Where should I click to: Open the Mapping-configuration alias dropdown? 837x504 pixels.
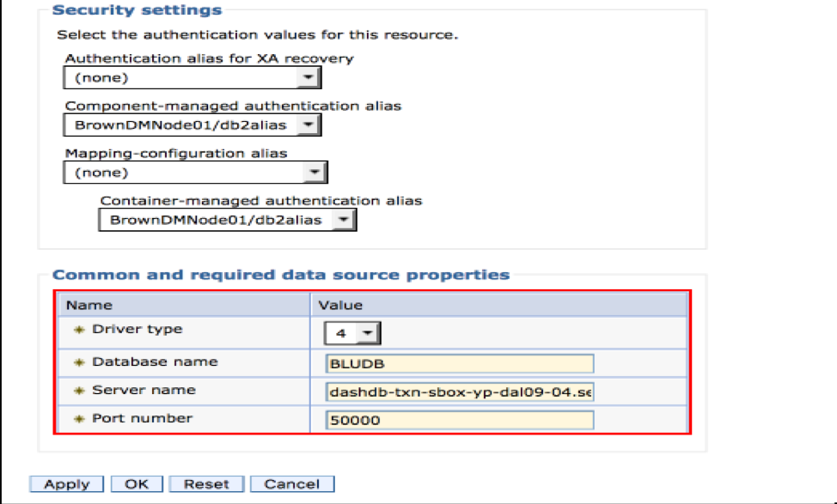coord(195,173)
